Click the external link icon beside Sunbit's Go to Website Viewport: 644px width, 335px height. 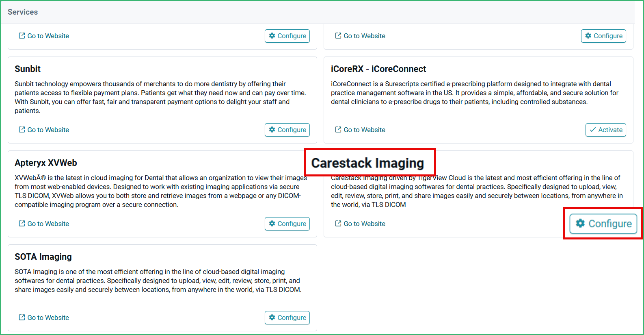(x=22, y=129)
